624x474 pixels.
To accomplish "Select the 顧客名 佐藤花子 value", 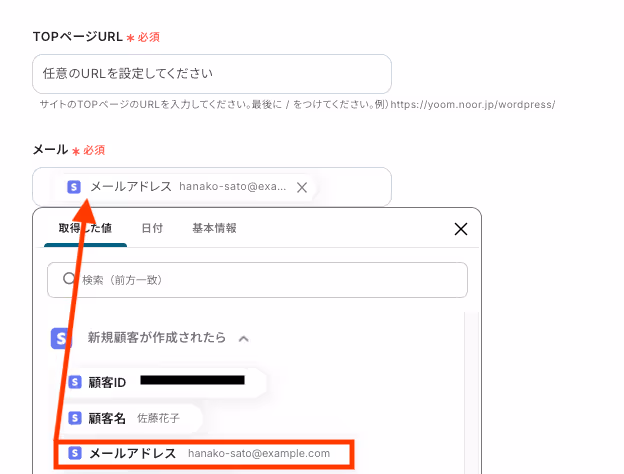I will point(133,418).
